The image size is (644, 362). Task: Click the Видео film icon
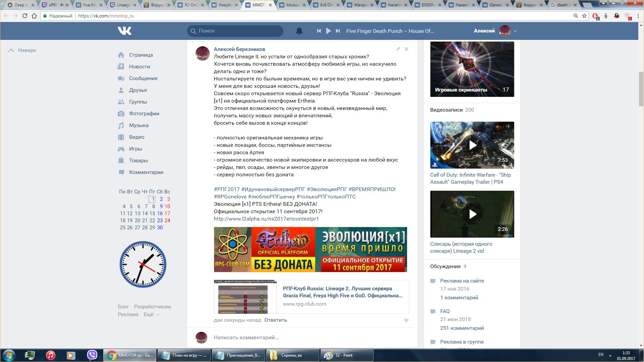121,137
